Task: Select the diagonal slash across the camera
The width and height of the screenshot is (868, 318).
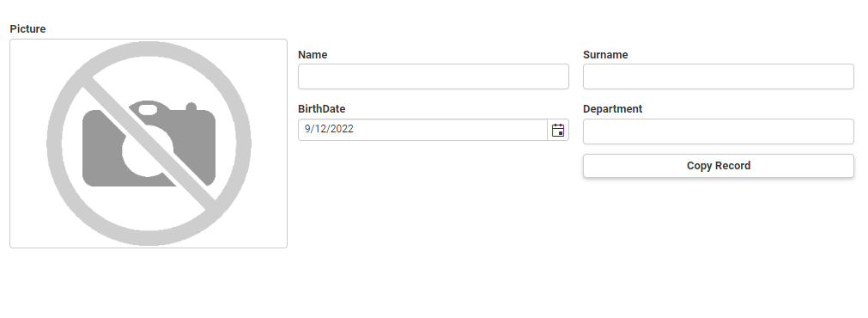Action: [149, 144]
